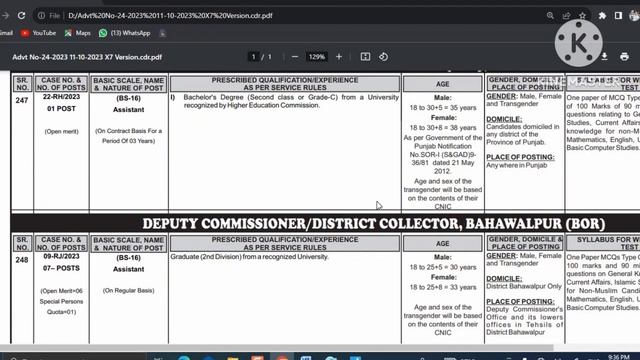Click (On Regular Basis) text
This screenshot has height=360, width=640.
coord(129,291)
